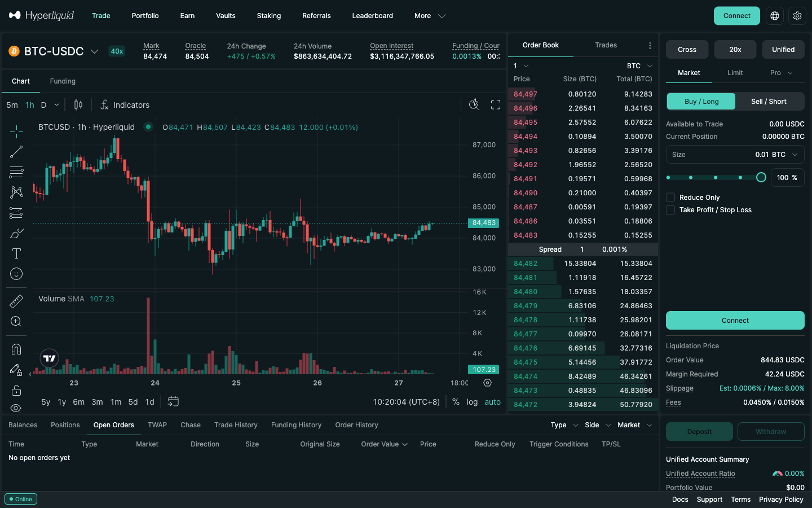Open order book BTC unit dropdown
Screen dimensions: 812x508
click(639, 65)
